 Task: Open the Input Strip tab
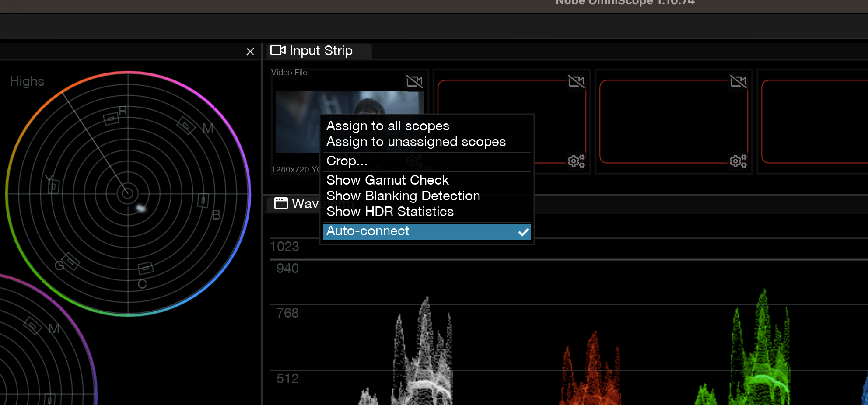[x=319, y=51]
